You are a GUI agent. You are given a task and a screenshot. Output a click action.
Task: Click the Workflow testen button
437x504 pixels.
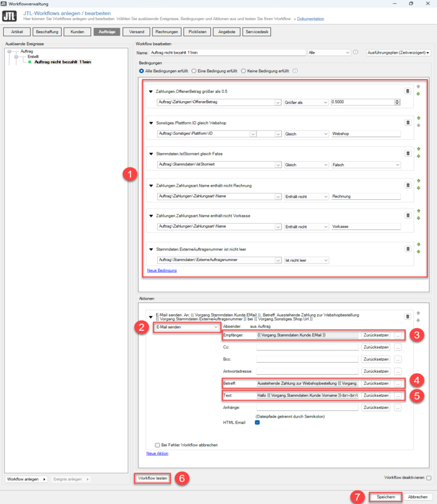[152, 478]
